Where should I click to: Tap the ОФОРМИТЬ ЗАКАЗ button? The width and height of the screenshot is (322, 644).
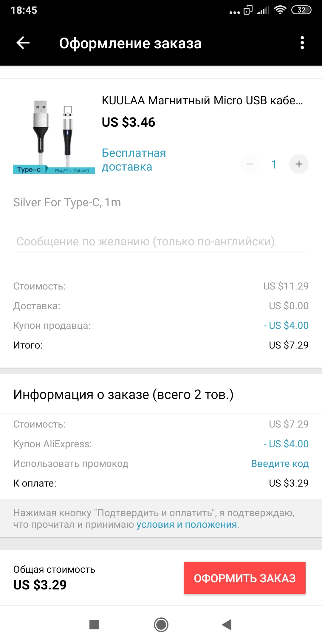click(245, 578)
